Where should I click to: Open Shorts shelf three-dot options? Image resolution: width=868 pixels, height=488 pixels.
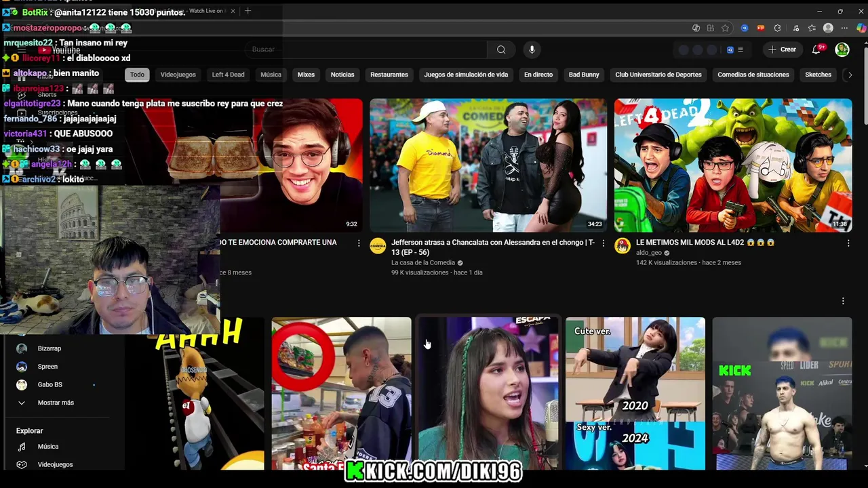pyautogui.click(x=843, y=301)
